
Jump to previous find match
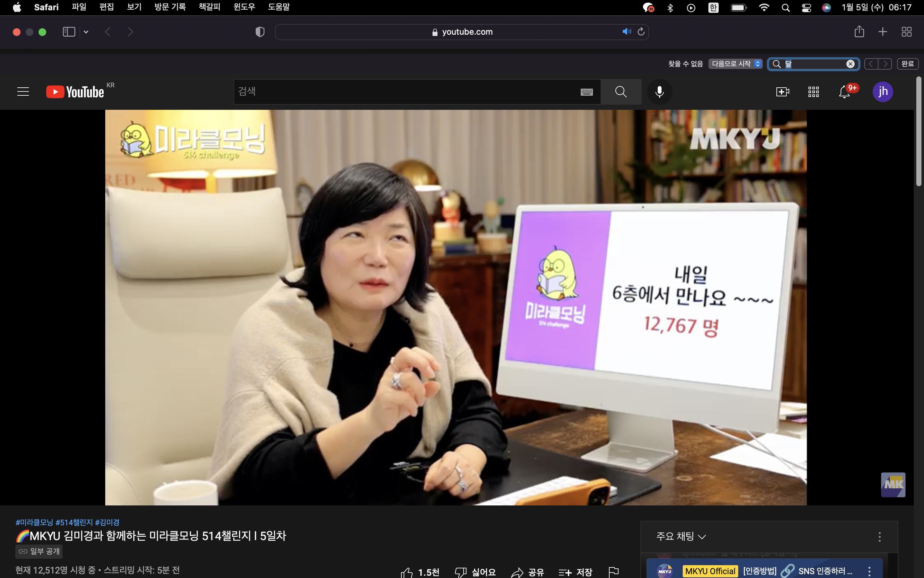(871, 64)
